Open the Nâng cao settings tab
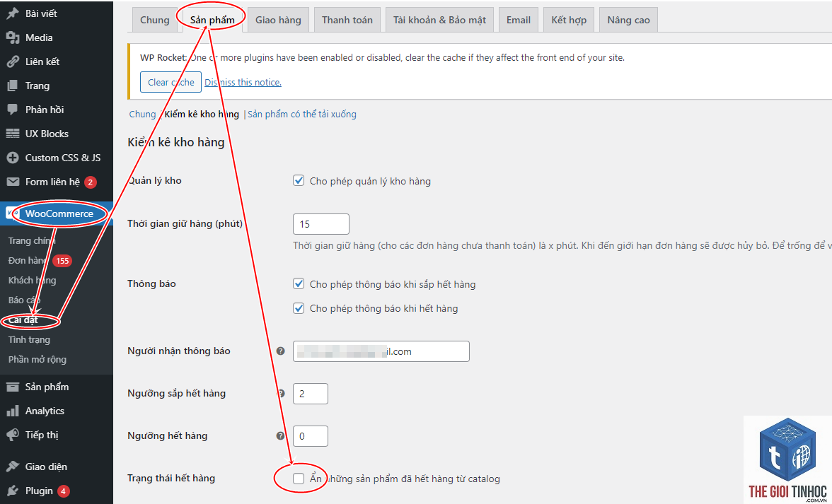Viewport: 832px width, 504px height. pyautogui.click(x=628, y=20)
